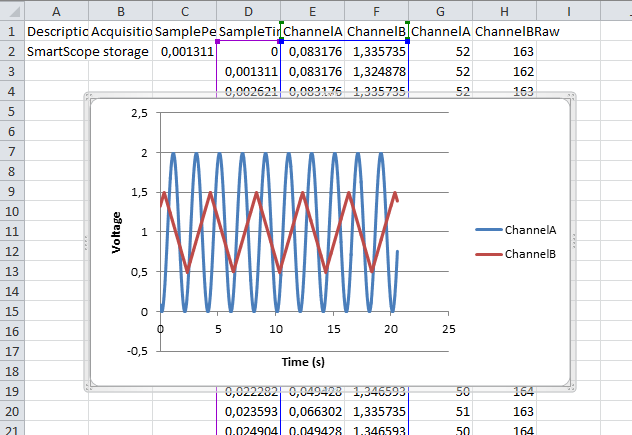Click blue ChannelA legend color line
The width and height of the screenshot is (632, 435).
(x=488, y=230)
